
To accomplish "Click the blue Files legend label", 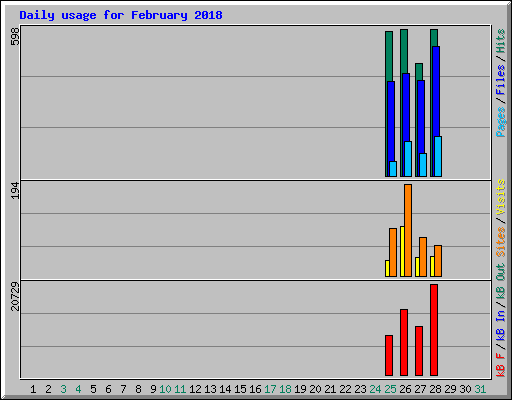I will (501, 80).
